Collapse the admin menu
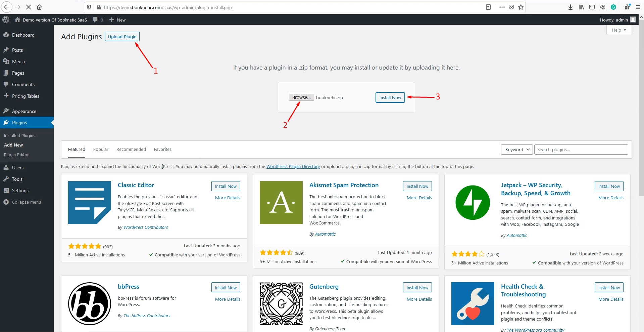 pyautogui.click(x=23, y=202)
